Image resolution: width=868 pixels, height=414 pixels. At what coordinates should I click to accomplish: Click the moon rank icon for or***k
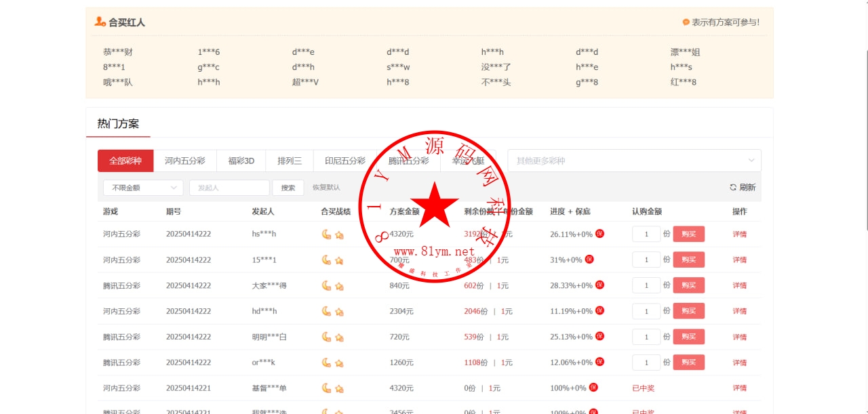[326, 363]
